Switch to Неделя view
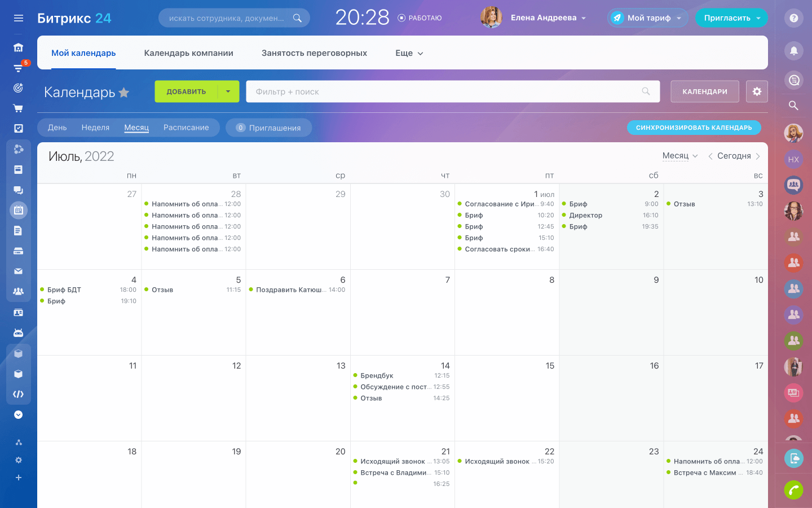Image resolution: width=812 pixels, height=508 pixels. point(95,128)
